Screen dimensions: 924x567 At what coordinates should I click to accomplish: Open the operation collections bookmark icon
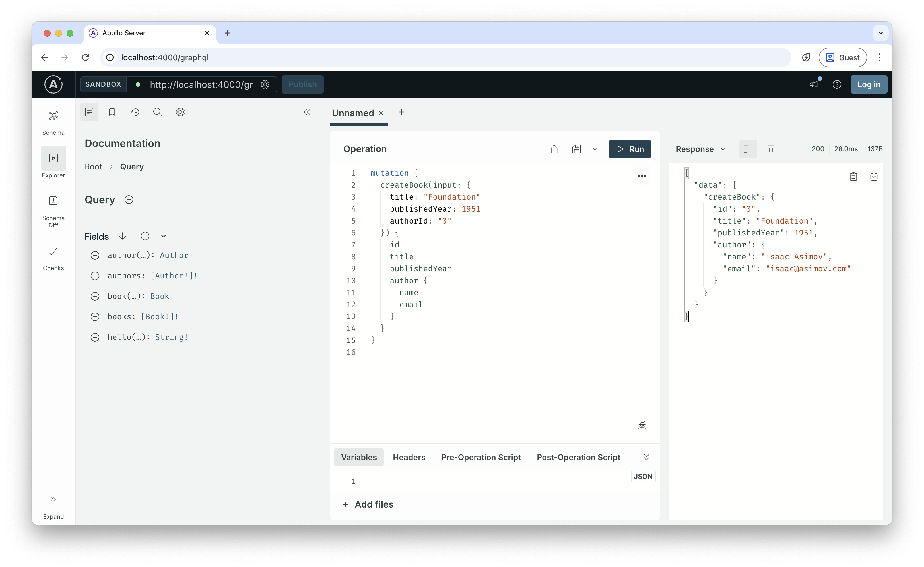click(112, 112)
